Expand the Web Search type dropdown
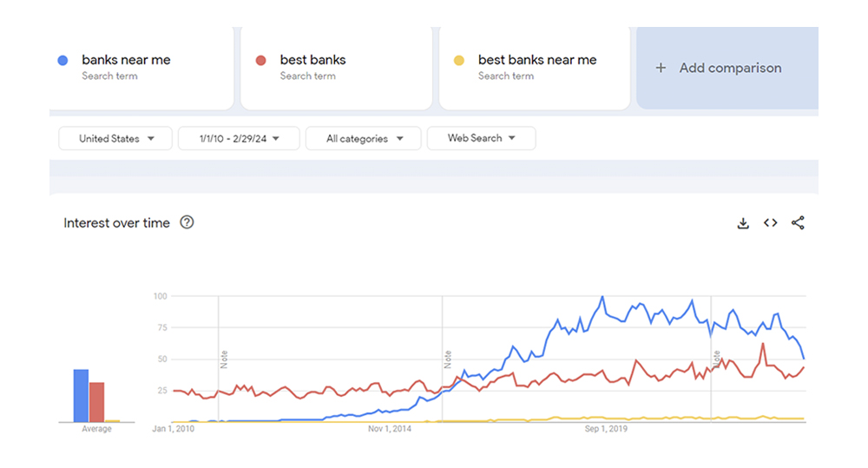868x468 pixels. pyautogui.click(x=481, y=138)
